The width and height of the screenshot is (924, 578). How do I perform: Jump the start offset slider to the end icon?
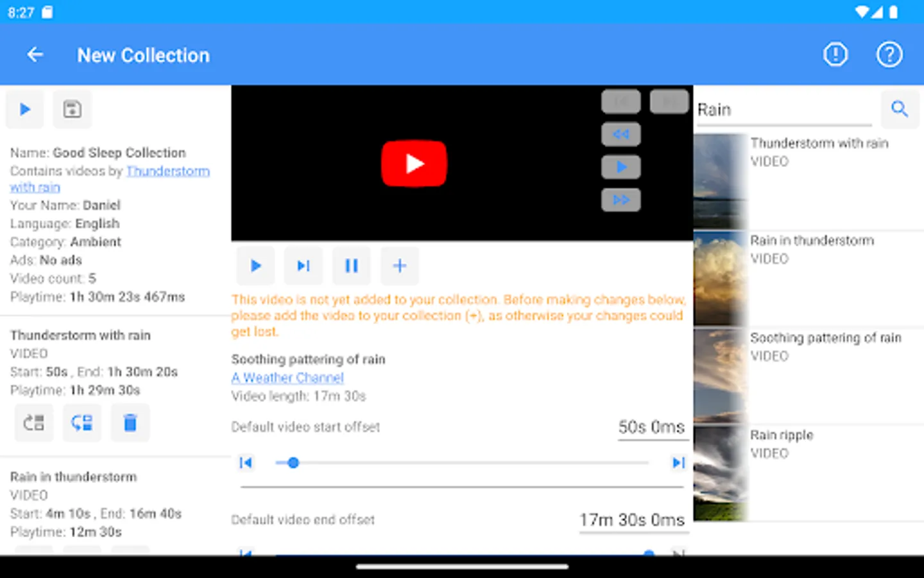[678, 462]
